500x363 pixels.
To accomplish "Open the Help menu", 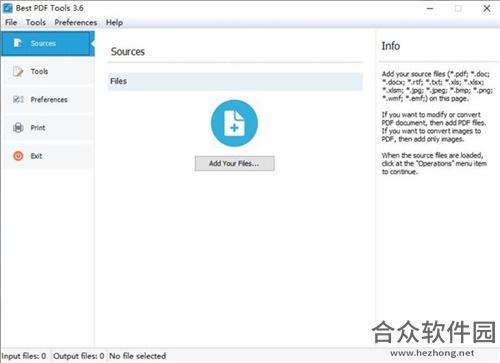I will (x=114, y=22).
